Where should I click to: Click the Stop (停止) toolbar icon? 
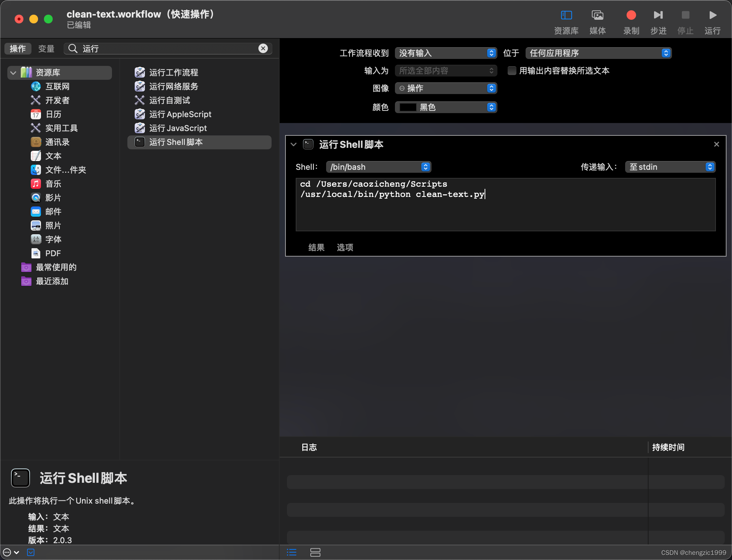685,15
